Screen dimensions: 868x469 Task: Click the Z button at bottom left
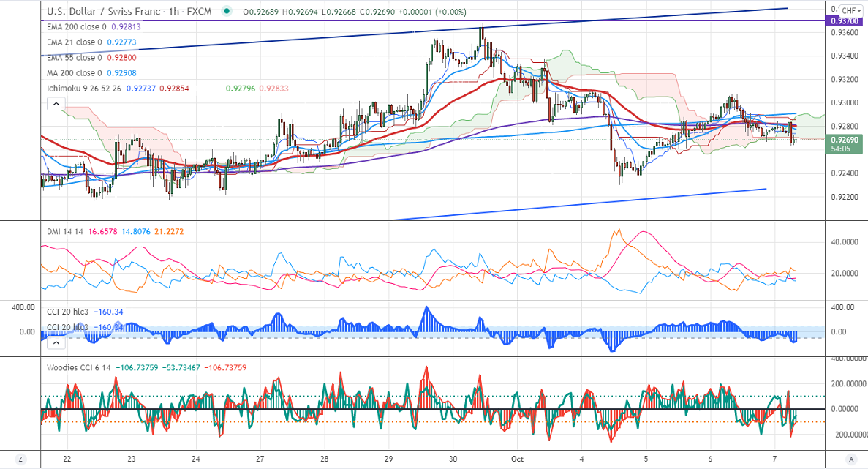[x=20, y=459]
